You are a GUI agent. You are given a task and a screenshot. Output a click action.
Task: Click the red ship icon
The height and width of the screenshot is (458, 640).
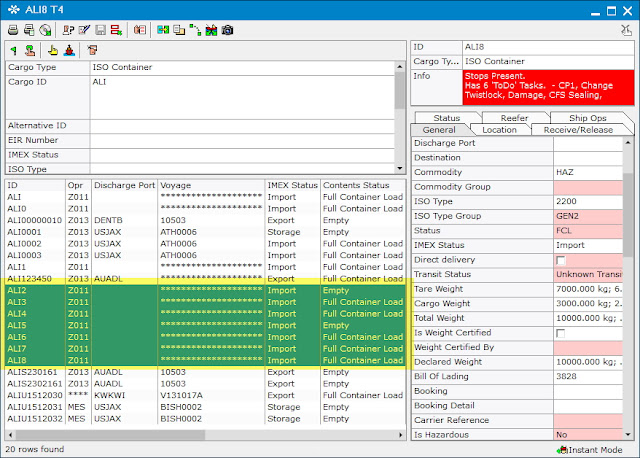pyautogui.click(x=69, y=51)
